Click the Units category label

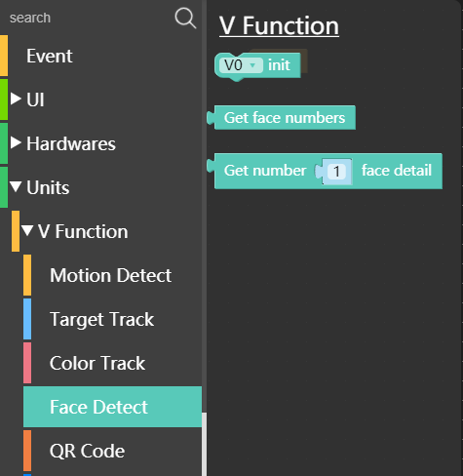48,187
